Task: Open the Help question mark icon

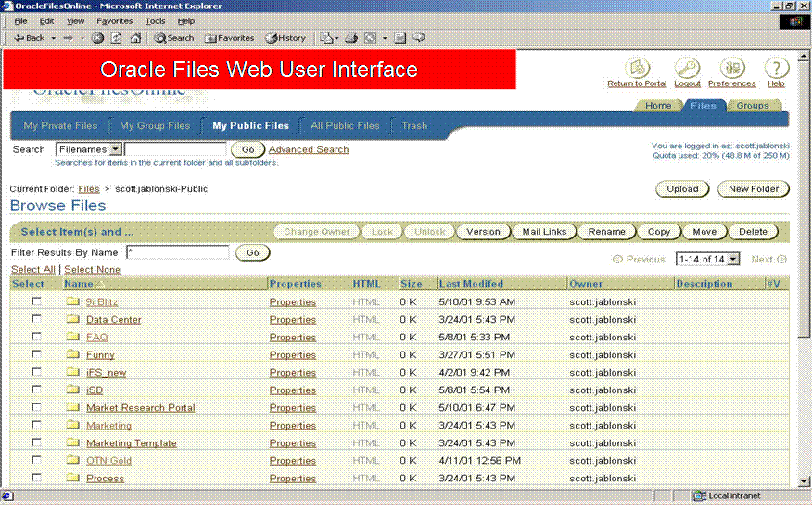Action: (x=776, y=68)
